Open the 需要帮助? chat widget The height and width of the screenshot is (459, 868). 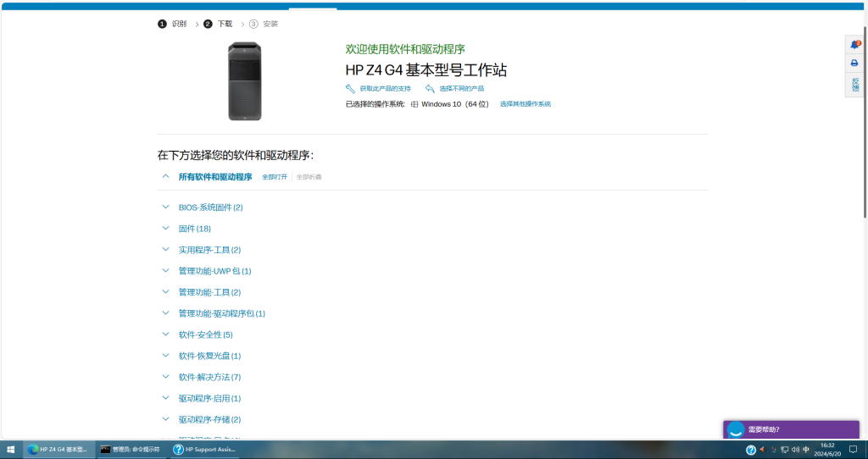[x=791, y=429]
